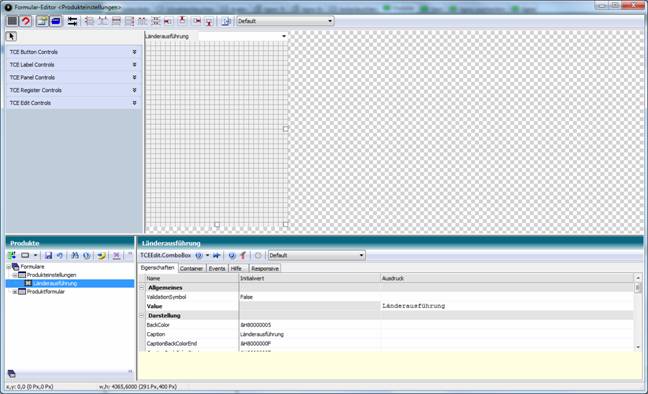The width and height of the screenshot is (648, 394).
Task: Open the Responsive tab
Action: pyautogui.click(x=265, y=269)
